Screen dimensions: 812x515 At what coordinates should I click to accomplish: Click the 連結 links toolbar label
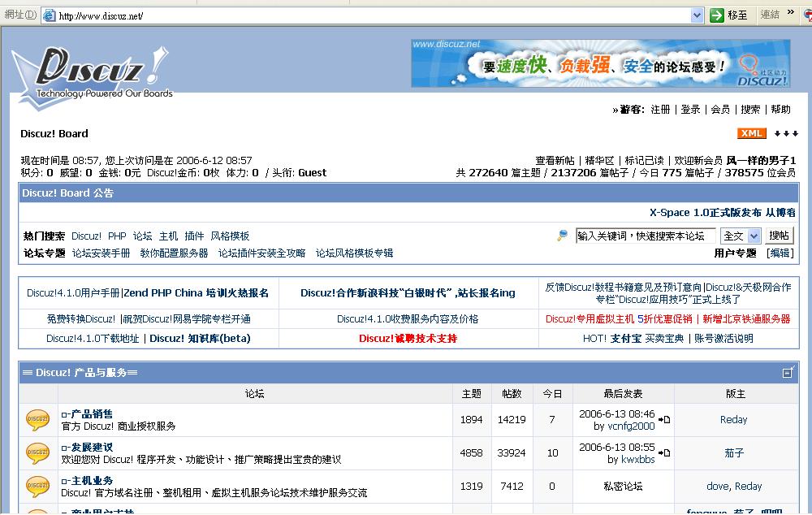770,15
